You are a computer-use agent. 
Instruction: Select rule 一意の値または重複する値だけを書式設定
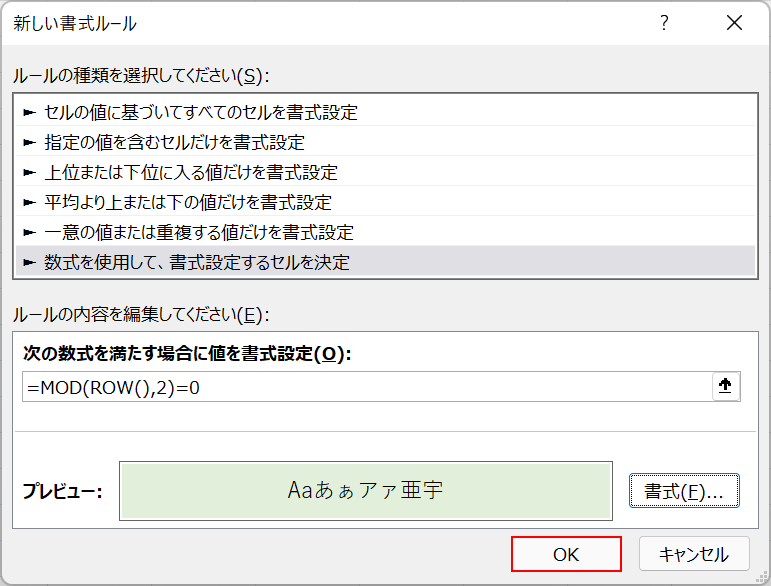click(199, 233)
